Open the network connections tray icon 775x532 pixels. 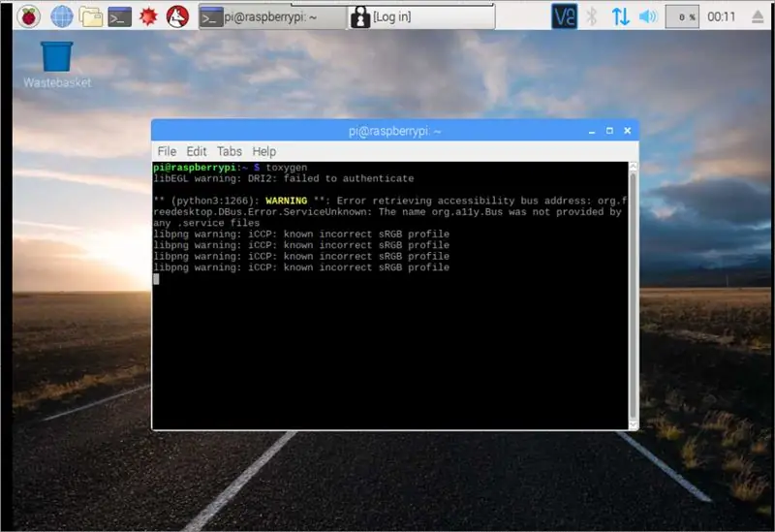pyautogui.click(x=620, y=16)
